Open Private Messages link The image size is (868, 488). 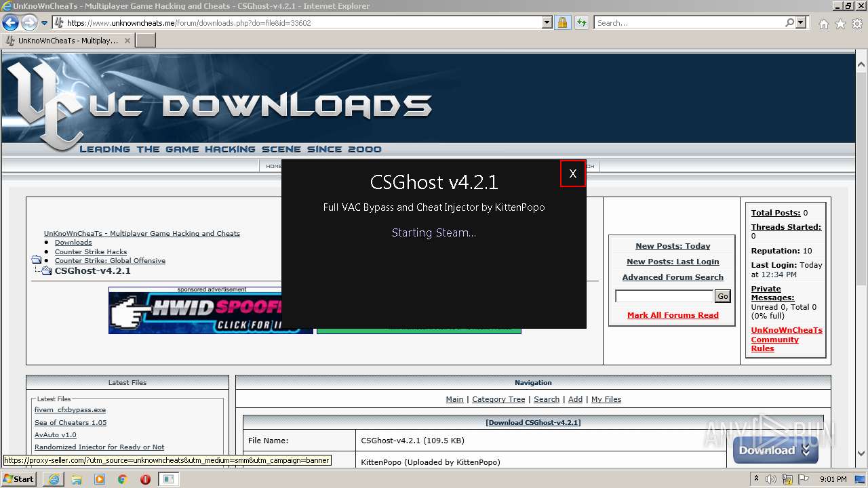click(x=772, y=293)
